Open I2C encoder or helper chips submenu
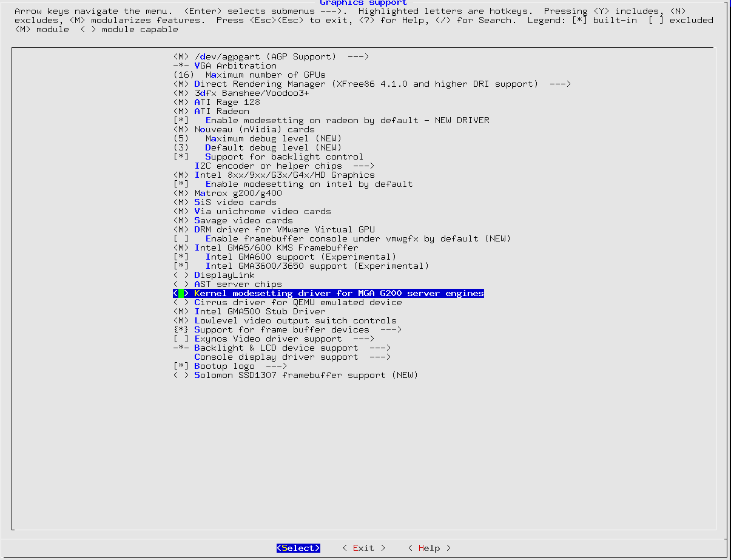The height and width of the screenshot is (560, 731). click(x=285, y=166)
